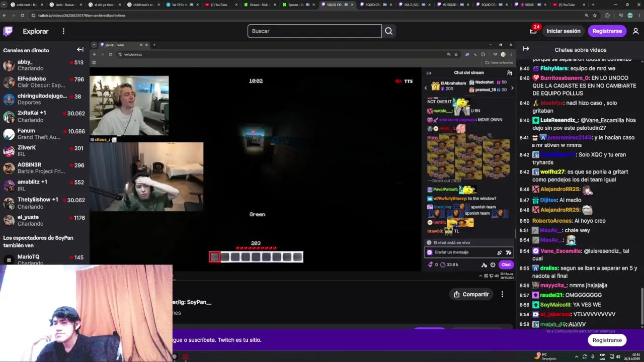Open amablitz channel in sidebar
The image size is (644, 362).
coord(44,185)
